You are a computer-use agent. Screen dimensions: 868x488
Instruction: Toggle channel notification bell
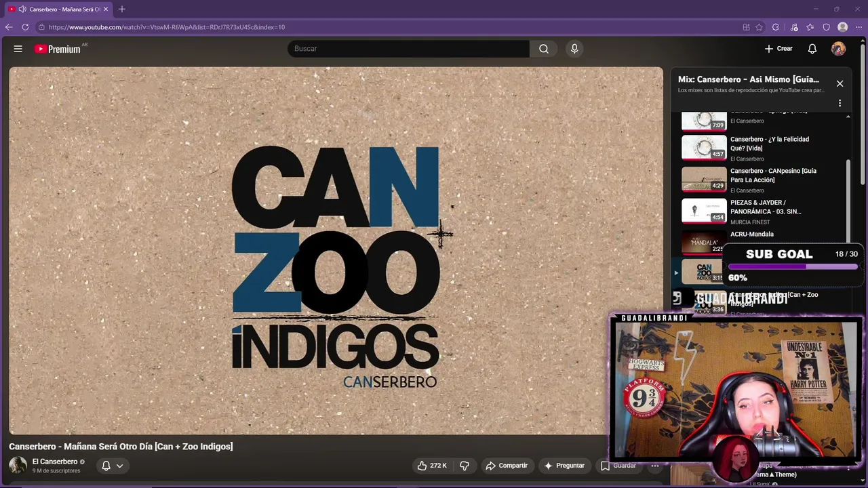click(x=106, y=466)
